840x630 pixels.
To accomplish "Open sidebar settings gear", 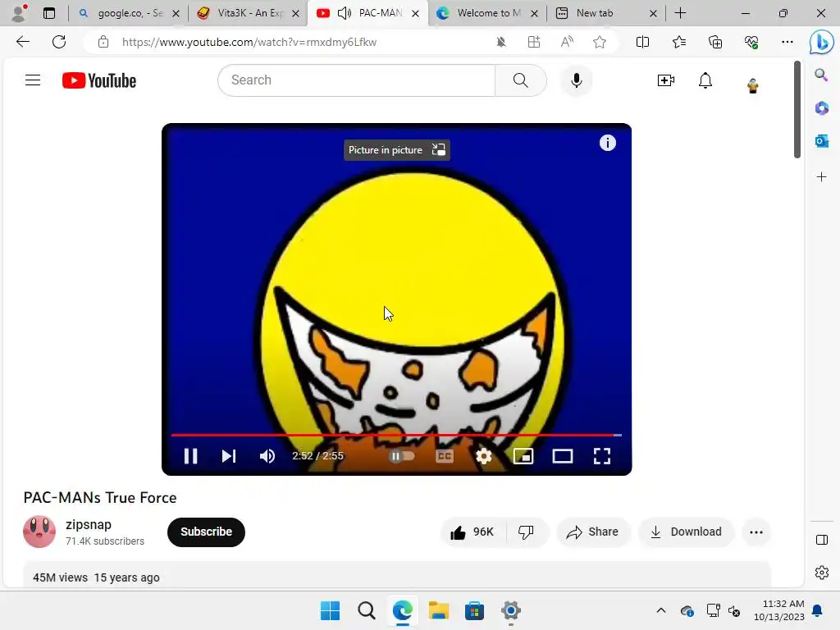I will 821,573.
